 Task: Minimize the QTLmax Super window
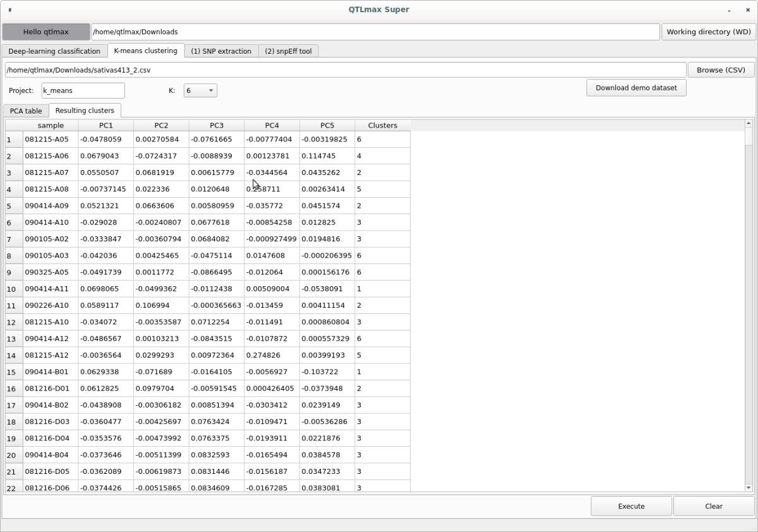[x=730, y=10]
